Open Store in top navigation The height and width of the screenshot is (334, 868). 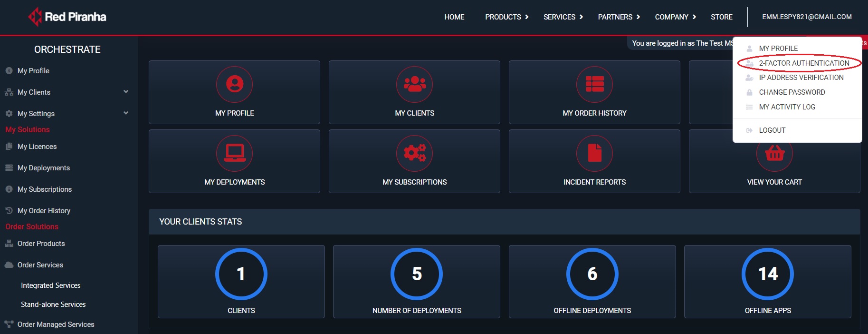(721, 17)
